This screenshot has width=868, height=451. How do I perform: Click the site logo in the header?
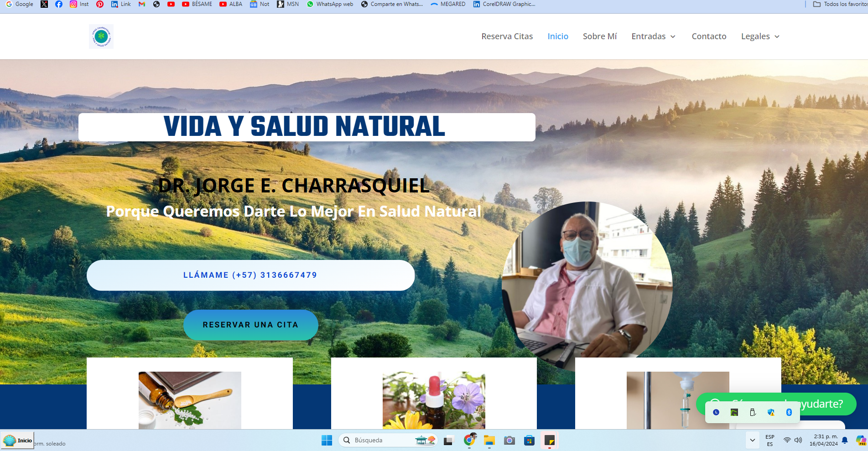point(101,36)
